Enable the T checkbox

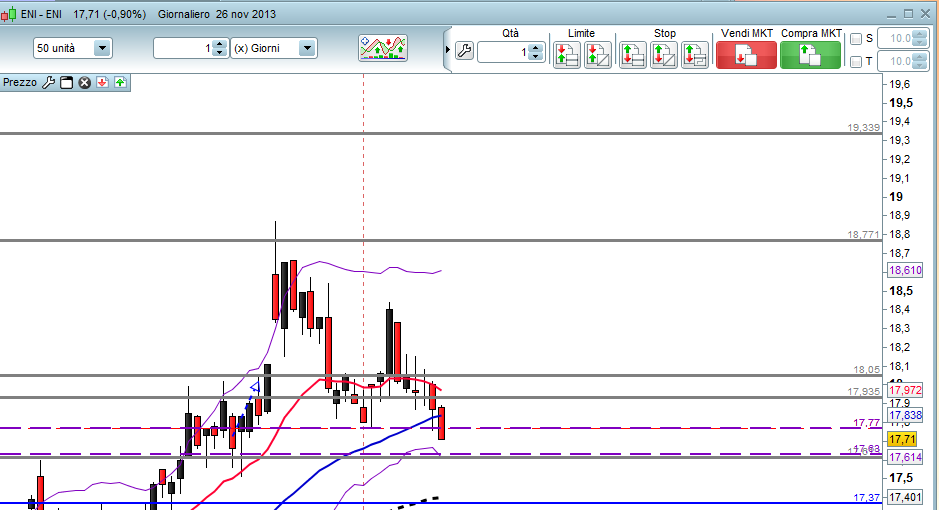pos(856,62)
